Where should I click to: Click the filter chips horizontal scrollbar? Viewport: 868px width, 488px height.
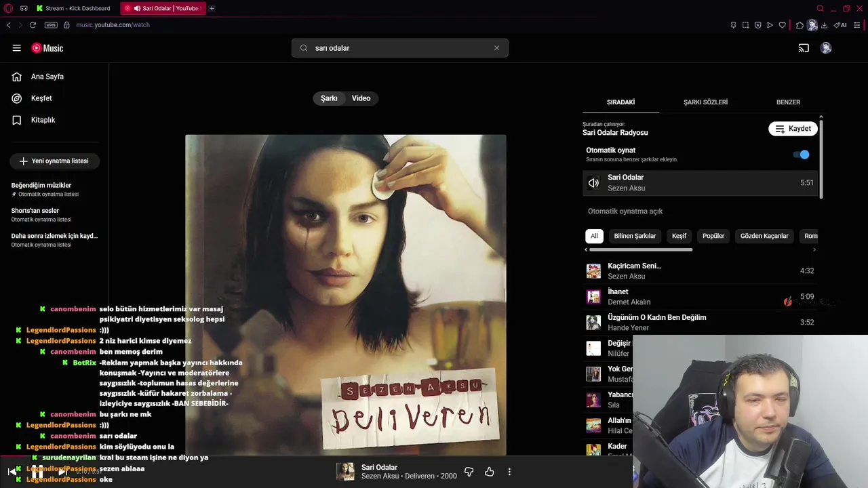[640, 249]
